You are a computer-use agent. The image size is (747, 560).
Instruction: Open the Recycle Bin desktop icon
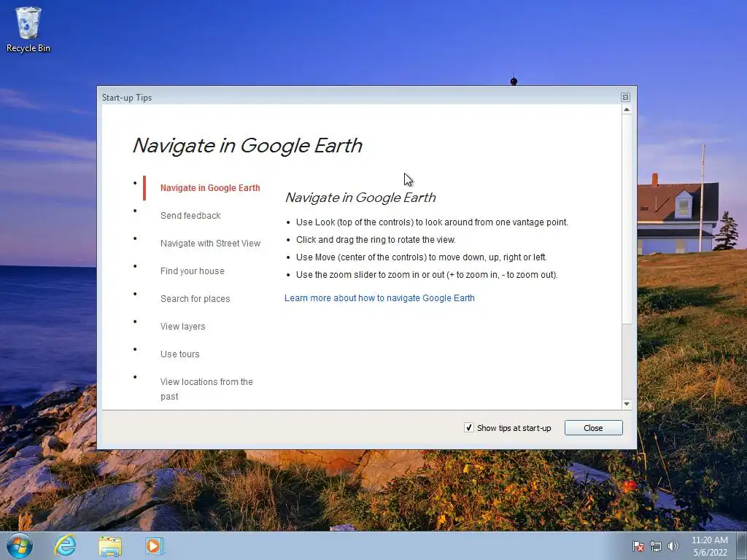(x=28, y=29)
